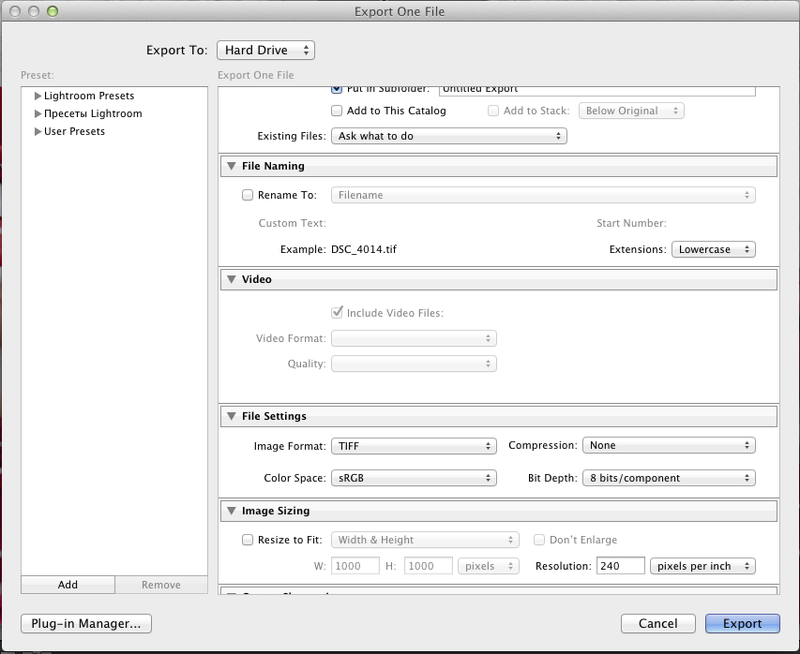Open the Export To Hard Drive dropdown
The width and height of the screenshot is (800, 654).
click(265, 49)
